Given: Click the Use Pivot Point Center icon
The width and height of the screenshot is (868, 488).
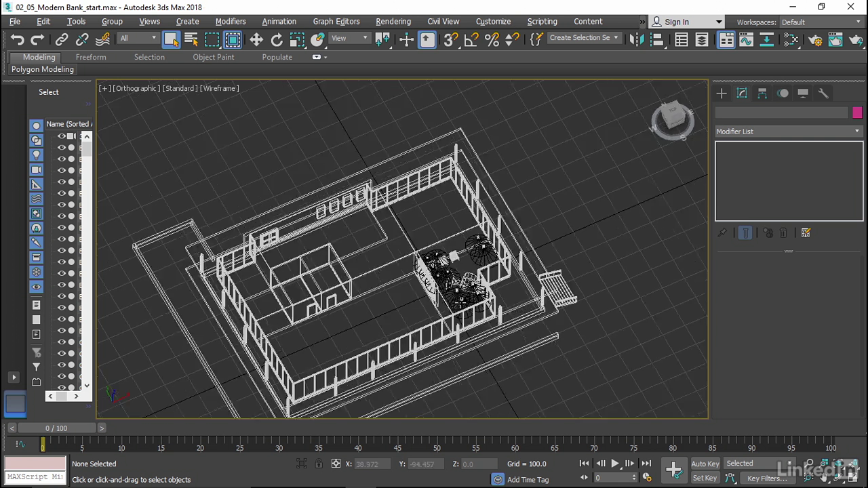Looking at the screenshot, I should point(383,40).
